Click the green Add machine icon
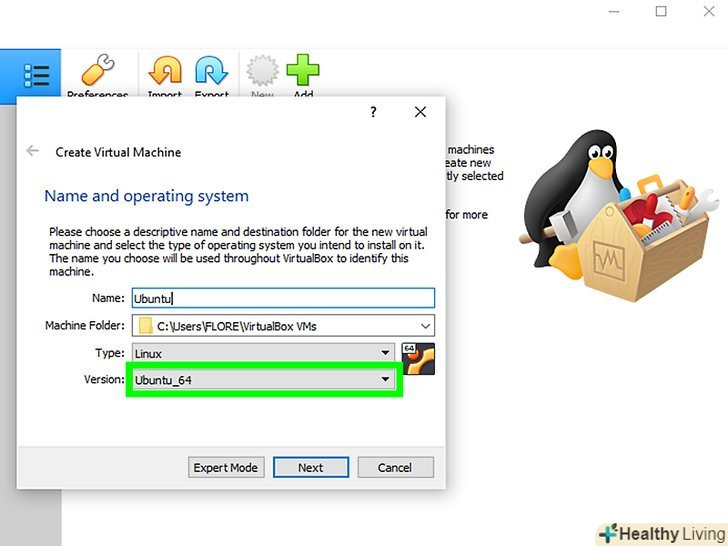The image size is (728, 546). [303, 70]
